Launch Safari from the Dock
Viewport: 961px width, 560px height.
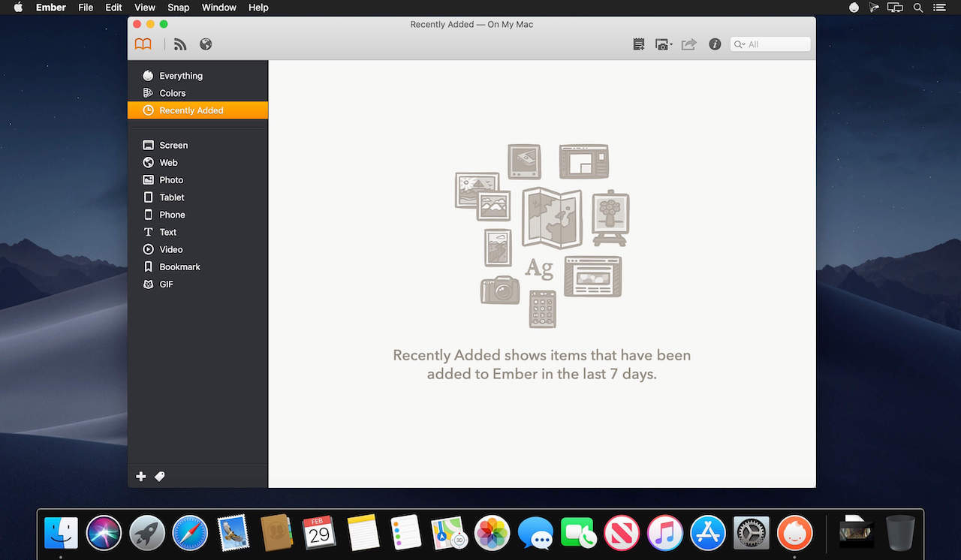point(190,533)
